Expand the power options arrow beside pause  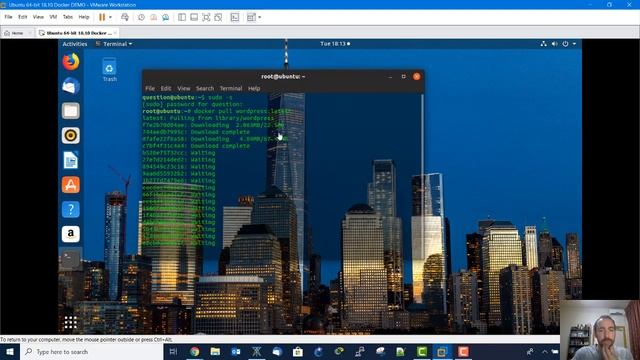coord(110,17)
